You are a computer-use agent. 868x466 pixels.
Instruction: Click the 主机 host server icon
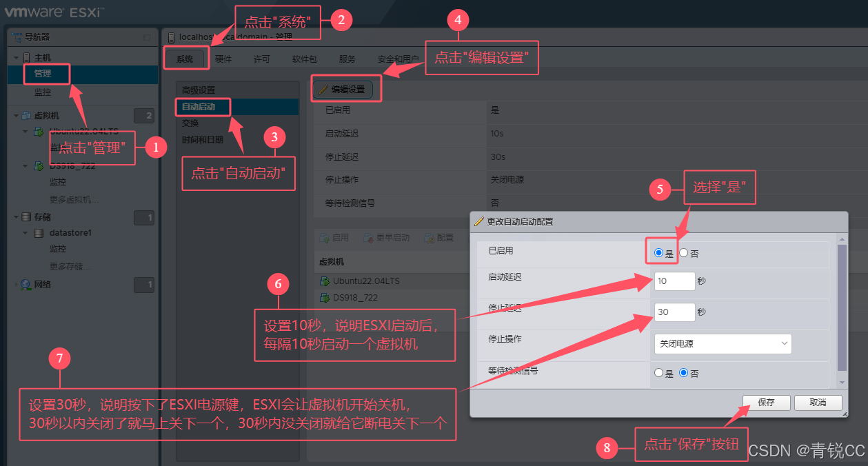[x=27, y=58]
